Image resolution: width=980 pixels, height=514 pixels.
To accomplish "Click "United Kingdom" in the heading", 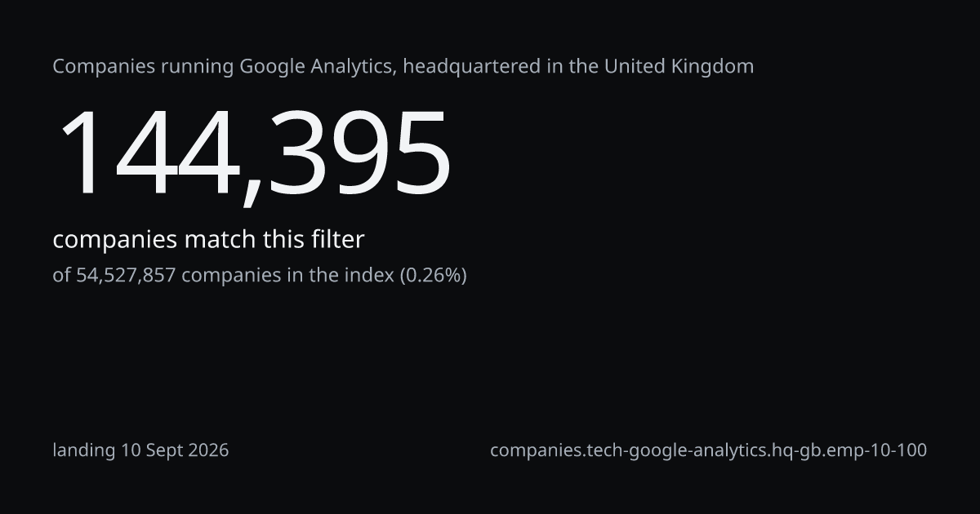I will (679, 66).
